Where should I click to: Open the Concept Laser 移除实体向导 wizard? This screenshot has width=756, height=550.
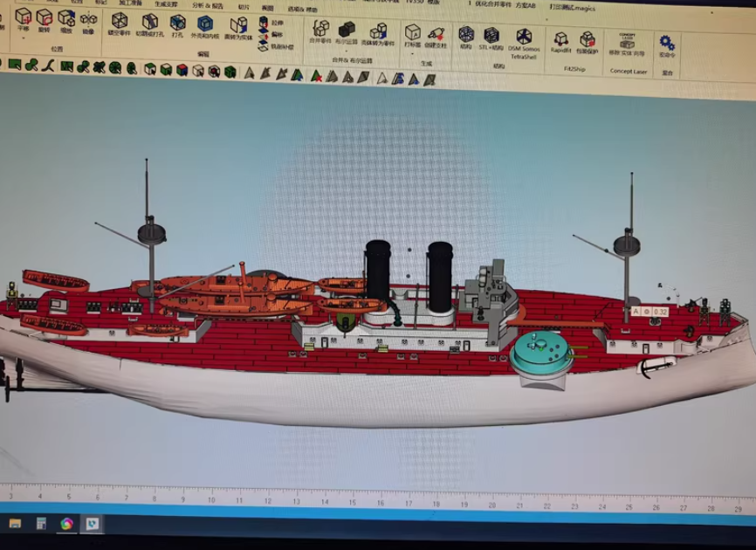click(x=627, y=44)
